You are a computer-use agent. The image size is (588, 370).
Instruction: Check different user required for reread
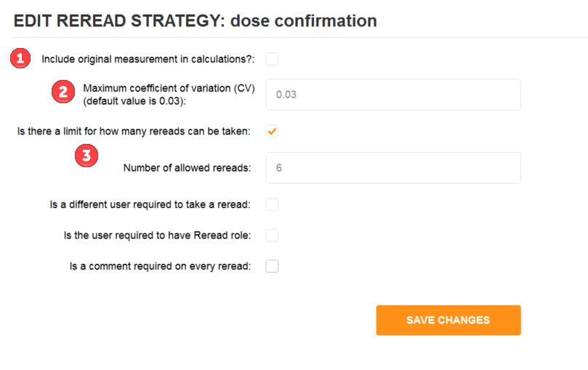point(272,205)
